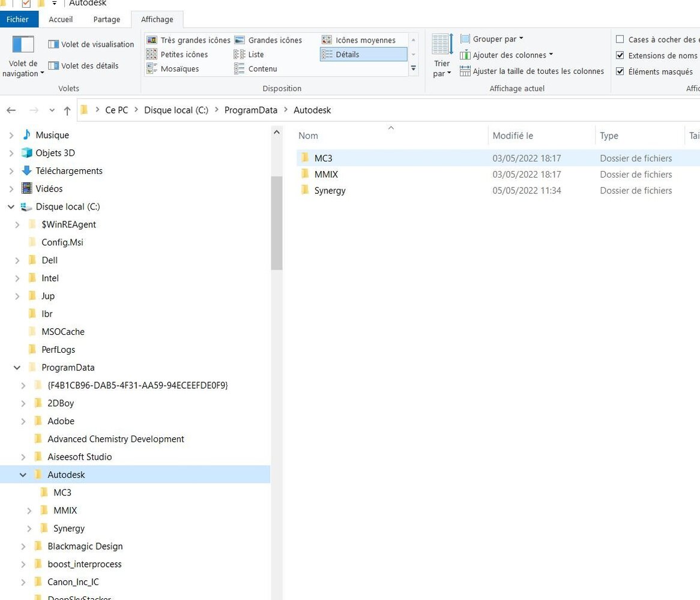The width and height of the screenshot is (700, 600).
Task: Click Ce PC in address bar
Action: pos(116,110)
